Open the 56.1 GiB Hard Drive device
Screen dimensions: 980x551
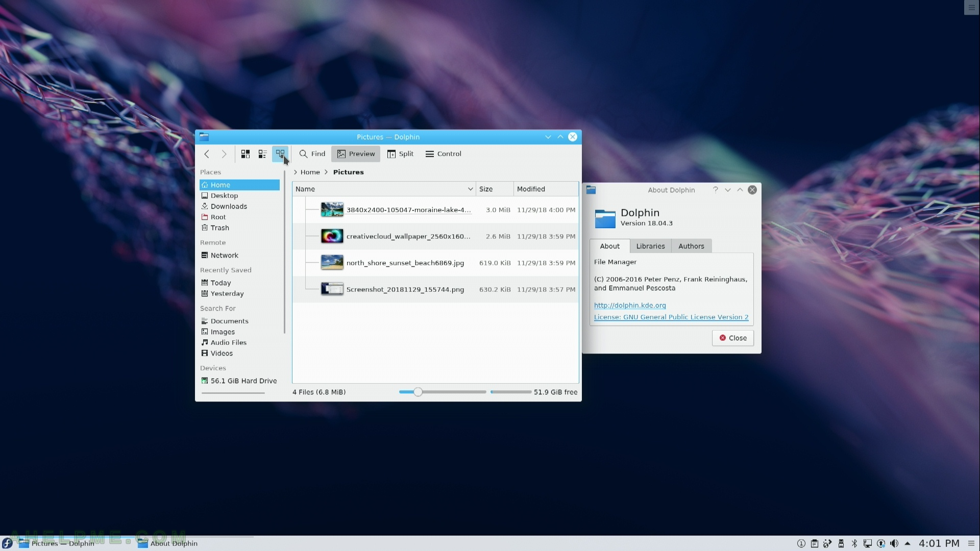(x=239, y=381)
